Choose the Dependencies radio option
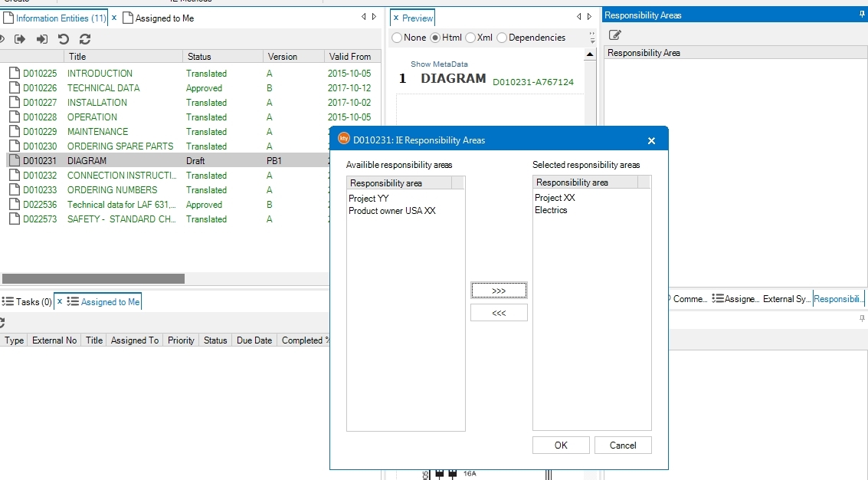This screenshot has height=480, width=868. tap(503, 38)
